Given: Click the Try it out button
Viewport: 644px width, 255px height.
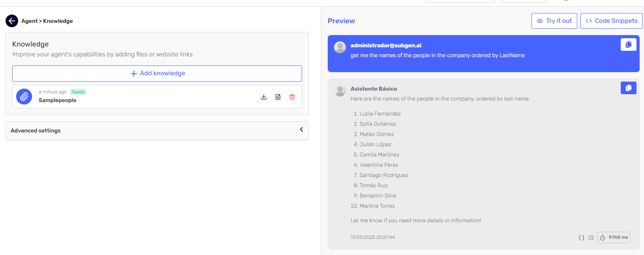Looking at the screenshot, I should [x=554, y=21].
